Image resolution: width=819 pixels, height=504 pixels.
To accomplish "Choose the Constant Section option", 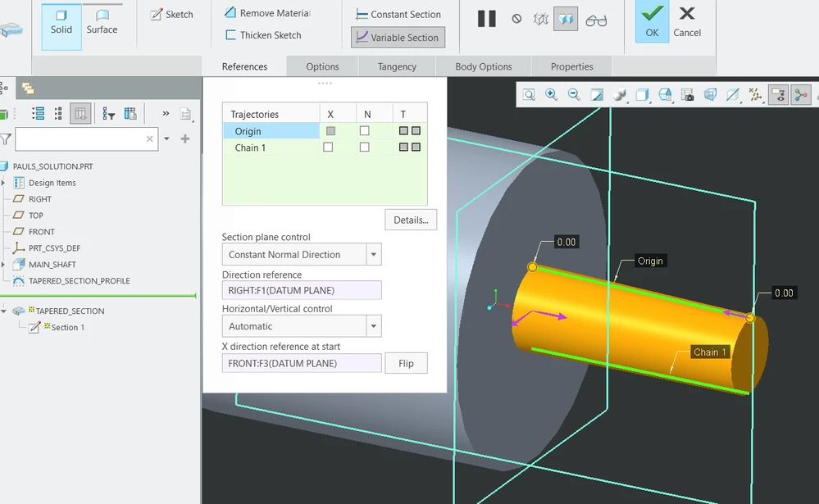I will coord(398,15).
